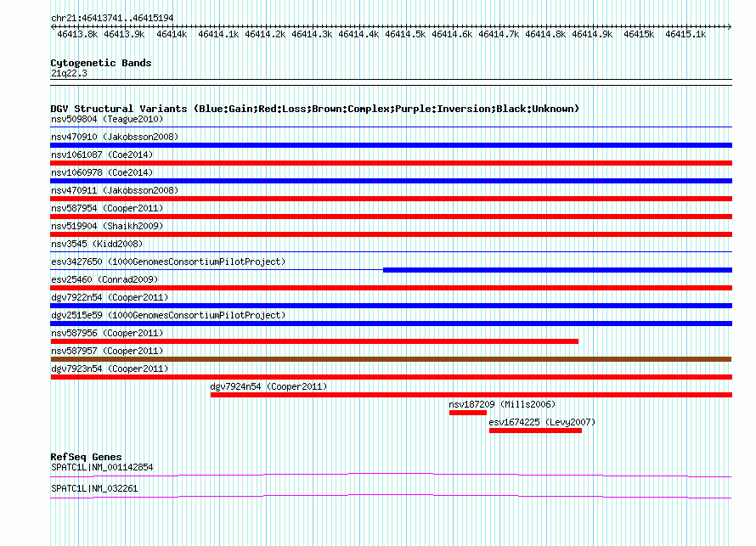
Task: Click the nsv509804 (Teague2010) variant label
Action: click(x=107, y=119)
